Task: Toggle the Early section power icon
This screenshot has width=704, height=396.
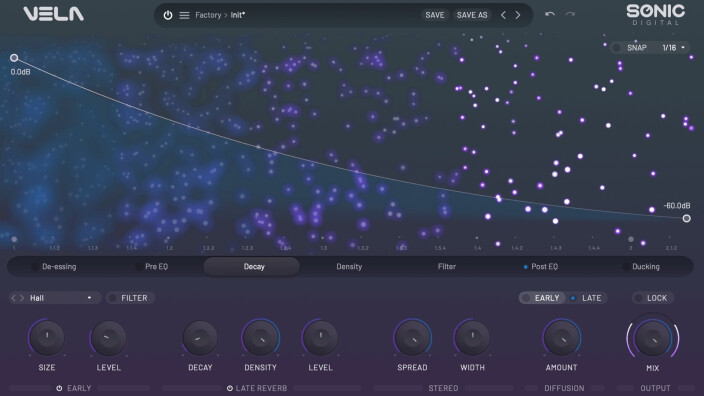Action: tap(59, 388)
